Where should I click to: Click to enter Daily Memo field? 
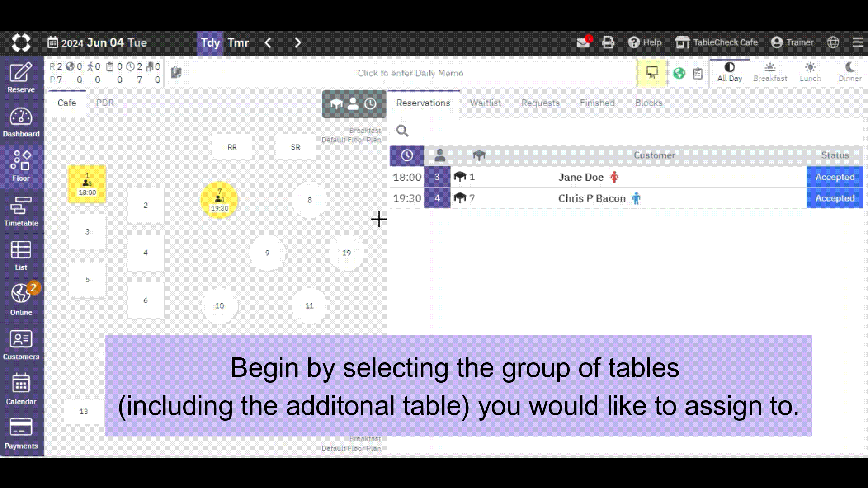click(410, 73)
